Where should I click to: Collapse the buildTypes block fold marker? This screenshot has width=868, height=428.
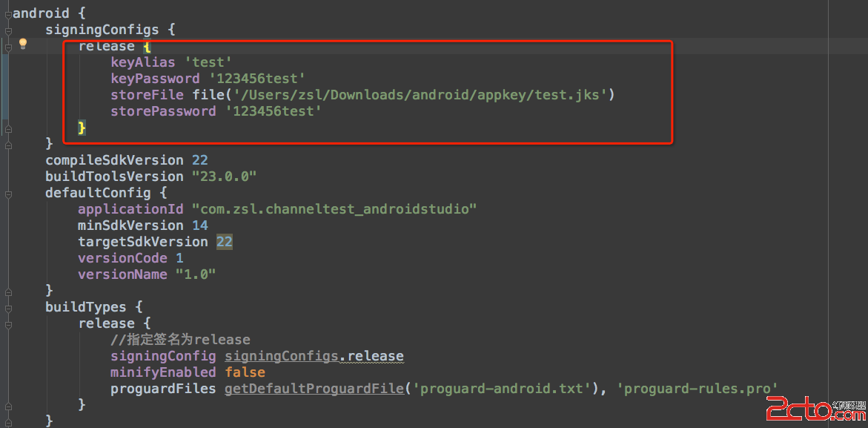coord(7,306)
